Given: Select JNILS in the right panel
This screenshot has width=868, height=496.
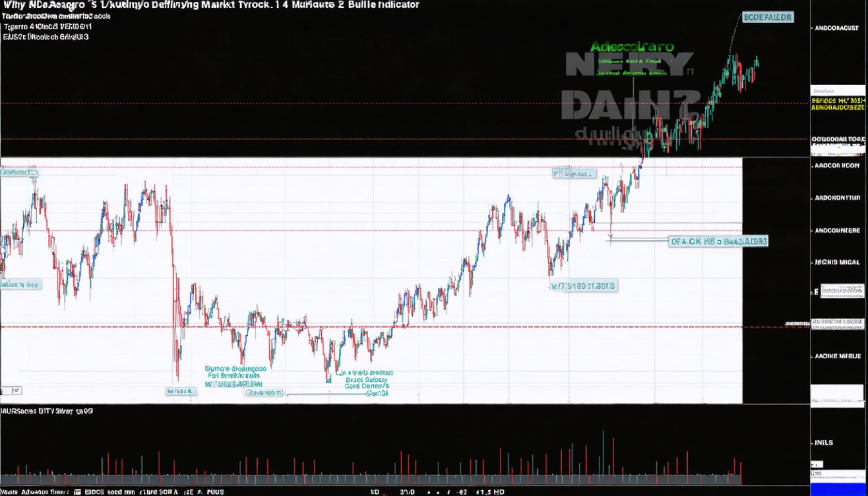Looking at the screenshot, I should click(823, 443).
